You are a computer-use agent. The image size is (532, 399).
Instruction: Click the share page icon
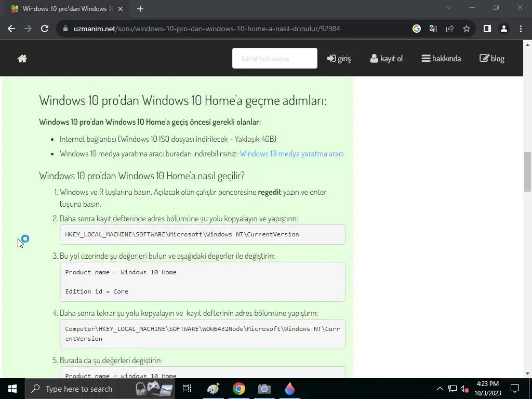point(450,29)
